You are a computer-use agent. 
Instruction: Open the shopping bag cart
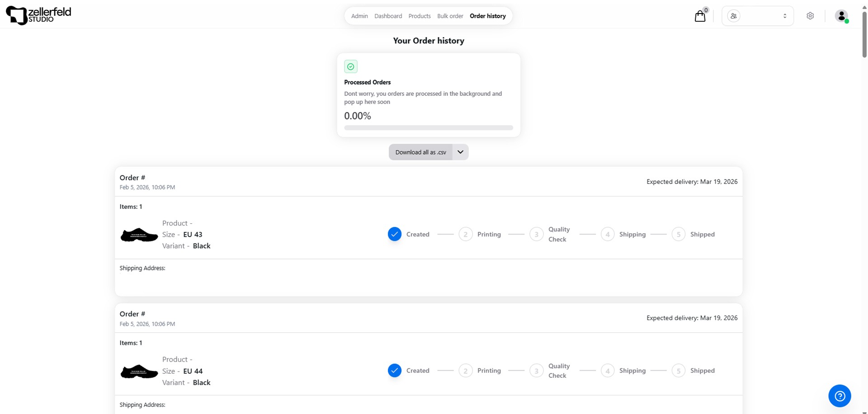[x=700, y=16]
